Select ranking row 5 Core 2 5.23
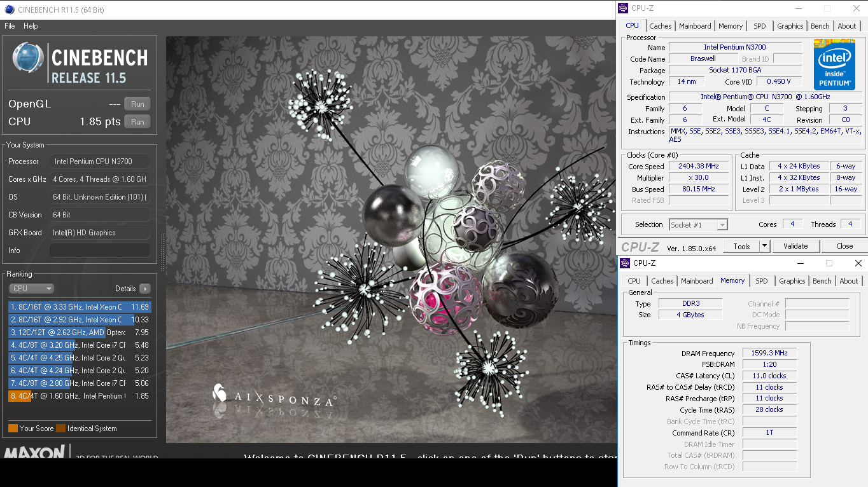Image resolution: width=868 pixels, height=487 pixels. pyautogui.click(x=80, y=358)
